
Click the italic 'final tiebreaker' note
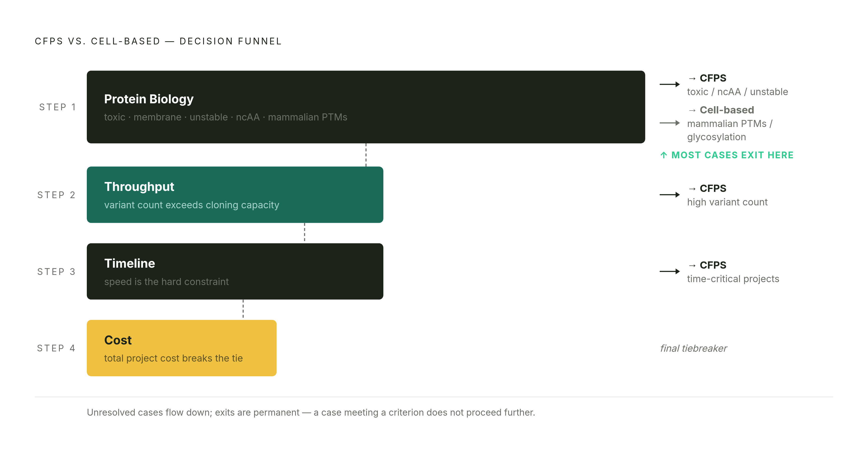pyautogui.click(x=693, y=348)
